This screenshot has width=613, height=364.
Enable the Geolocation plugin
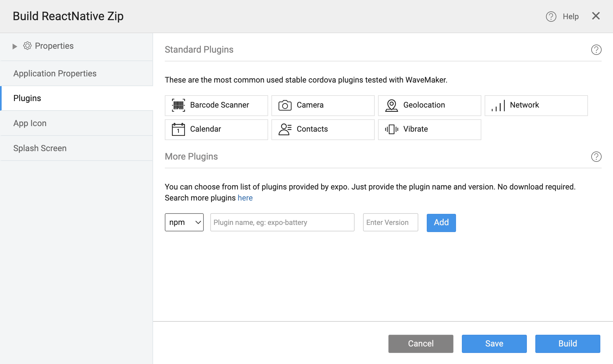[429, 105]
